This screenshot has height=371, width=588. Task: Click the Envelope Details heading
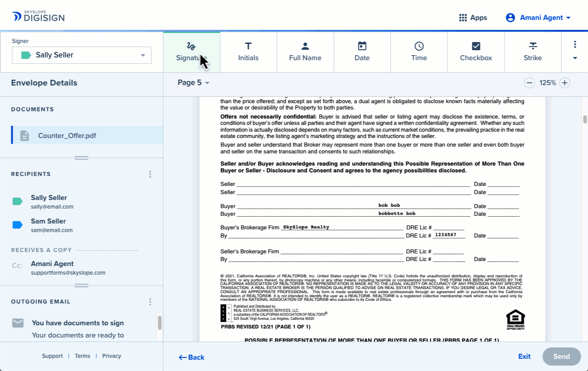tap(44, 83)
